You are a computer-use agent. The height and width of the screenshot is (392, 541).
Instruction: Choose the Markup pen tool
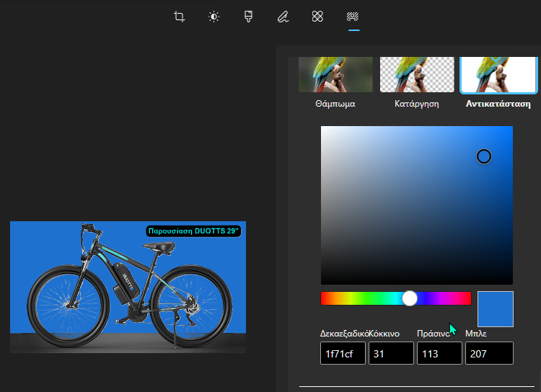tap(283, 17)
